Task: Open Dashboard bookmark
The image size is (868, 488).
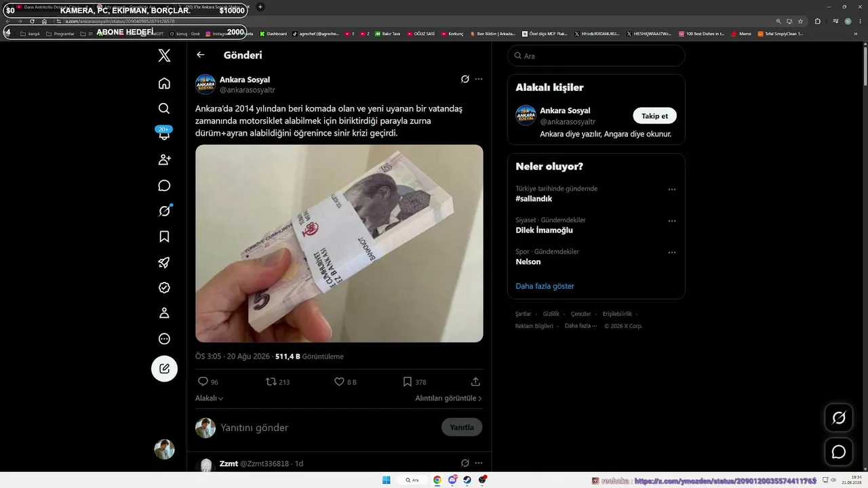Action: point(273,33)
